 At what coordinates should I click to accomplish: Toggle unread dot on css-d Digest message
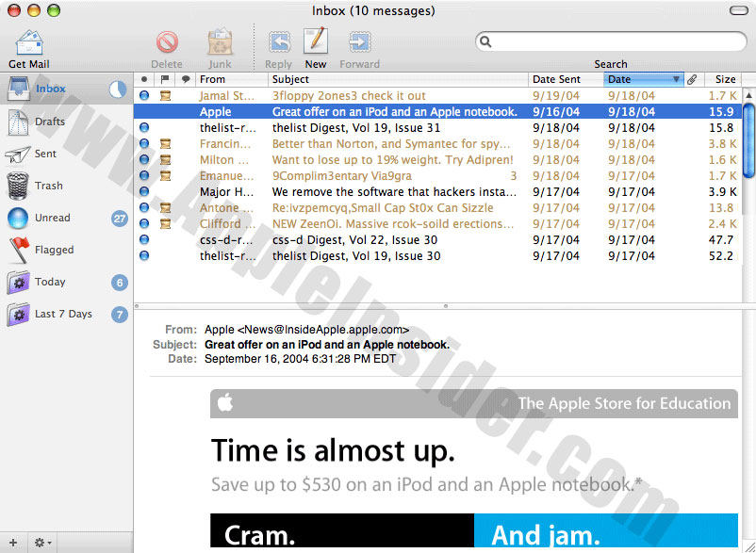tap(143, 239)
